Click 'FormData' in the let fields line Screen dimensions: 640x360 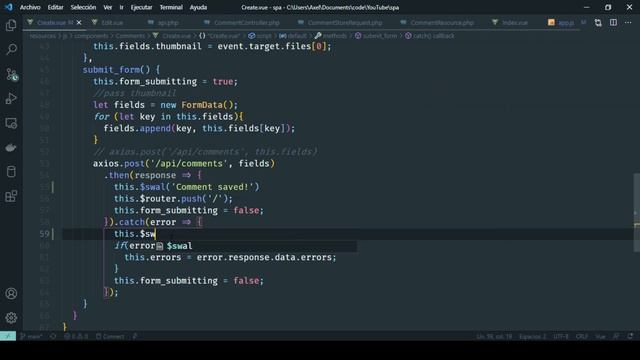click(202, 105)
